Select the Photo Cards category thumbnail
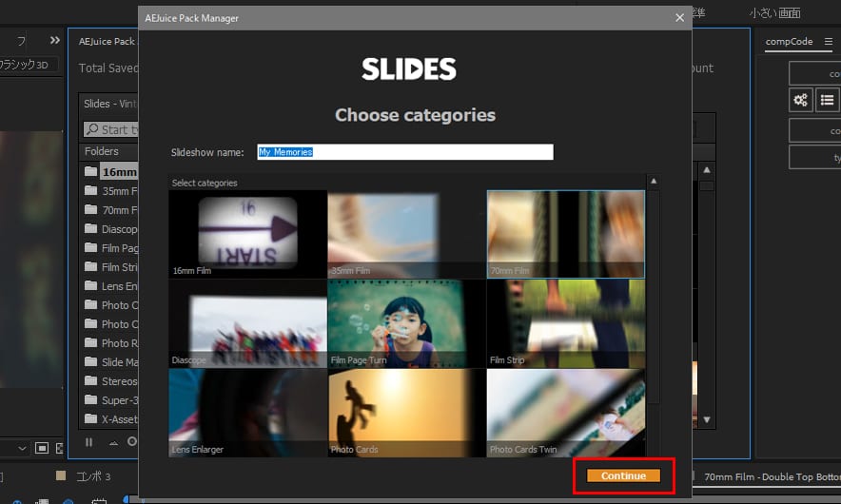This screenshot has height=504, width=841. pyautogui.click(x=407, y=413)
